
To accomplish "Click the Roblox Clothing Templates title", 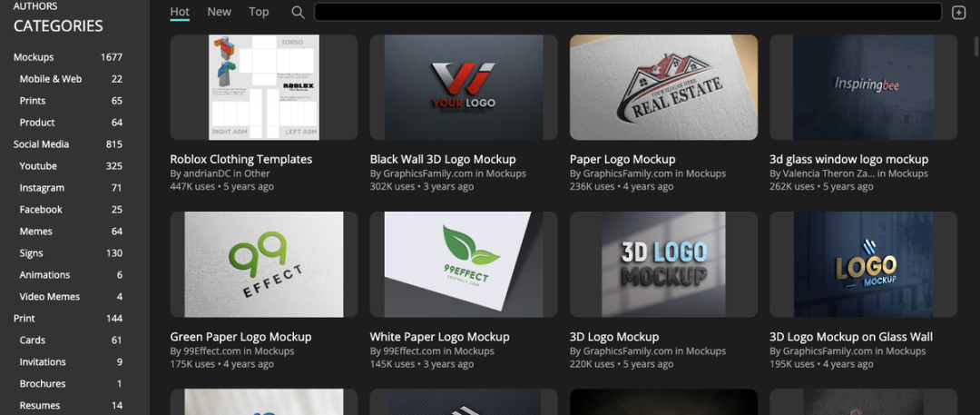I will (241, 159).
